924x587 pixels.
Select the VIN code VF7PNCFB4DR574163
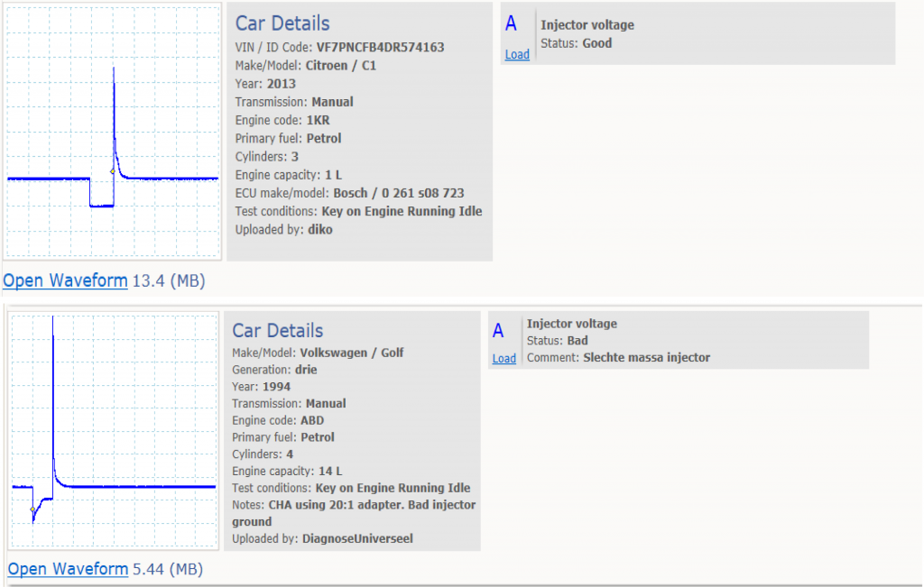pyautogui.click(x=380, y=47)
